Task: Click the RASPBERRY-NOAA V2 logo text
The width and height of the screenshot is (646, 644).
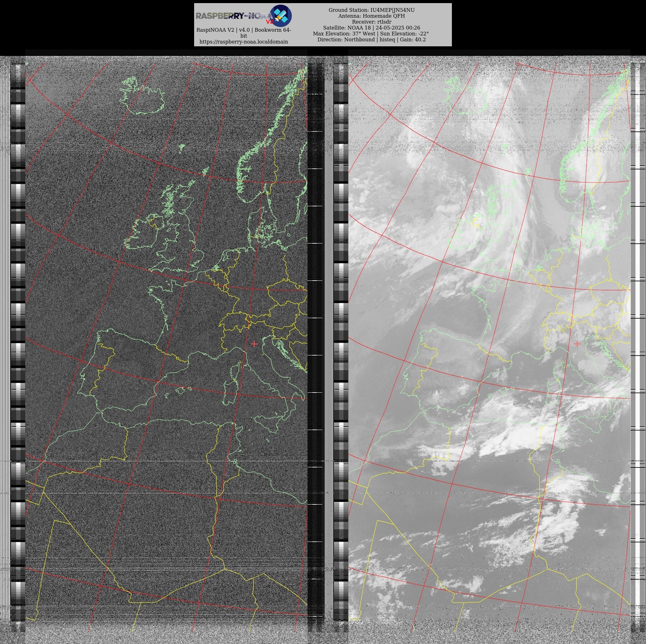Action: [235, 17]
